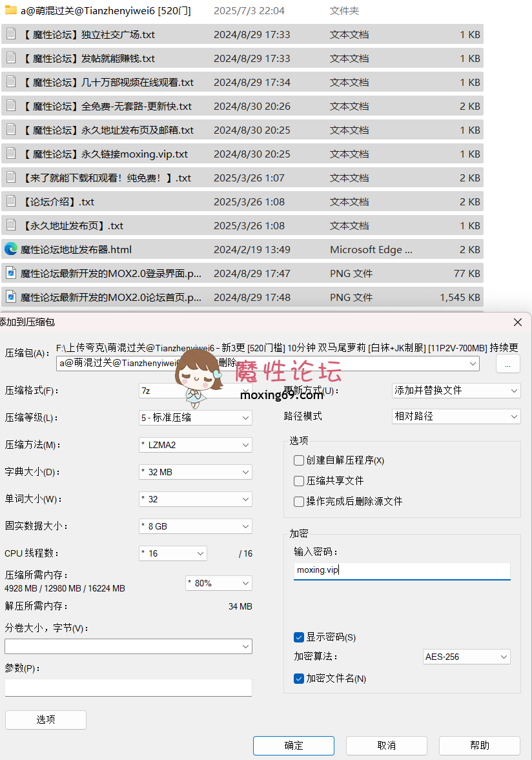Click text file icon for 发帖就能赚钱.txt
The width and height of the screenshot is (532, 760).
11,58
